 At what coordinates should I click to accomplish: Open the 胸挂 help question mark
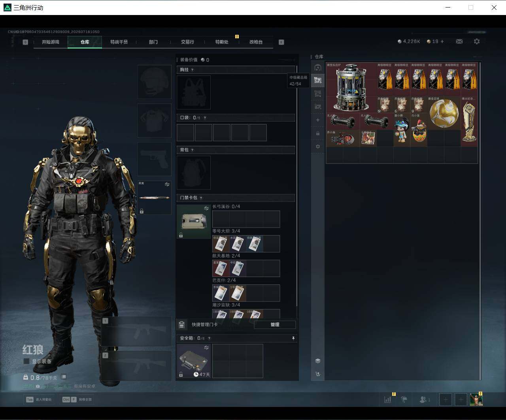[x=193, y=70]
